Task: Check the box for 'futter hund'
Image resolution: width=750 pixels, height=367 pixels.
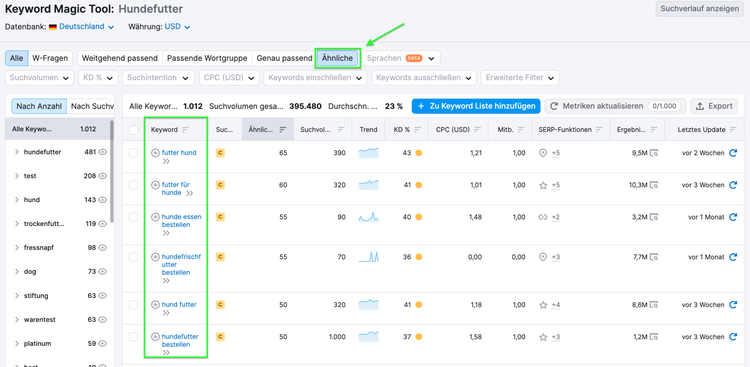Action: point(134,153)
